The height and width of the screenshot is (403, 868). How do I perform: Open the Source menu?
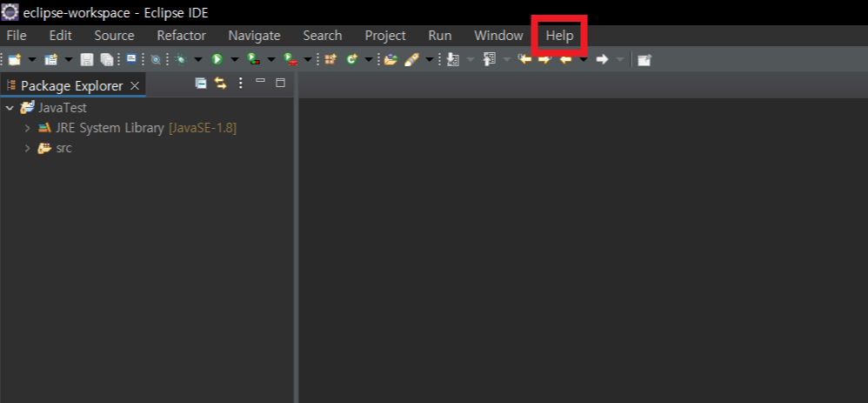click(x=114, y=36)
